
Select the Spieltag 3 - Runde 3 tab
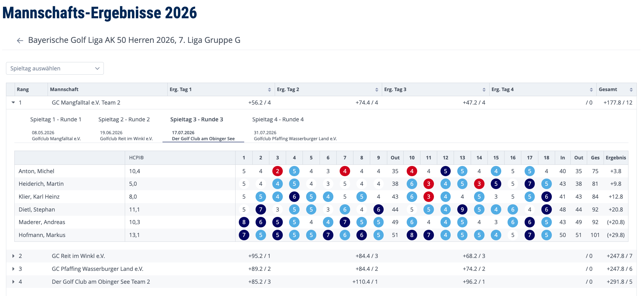click(203, 129)
